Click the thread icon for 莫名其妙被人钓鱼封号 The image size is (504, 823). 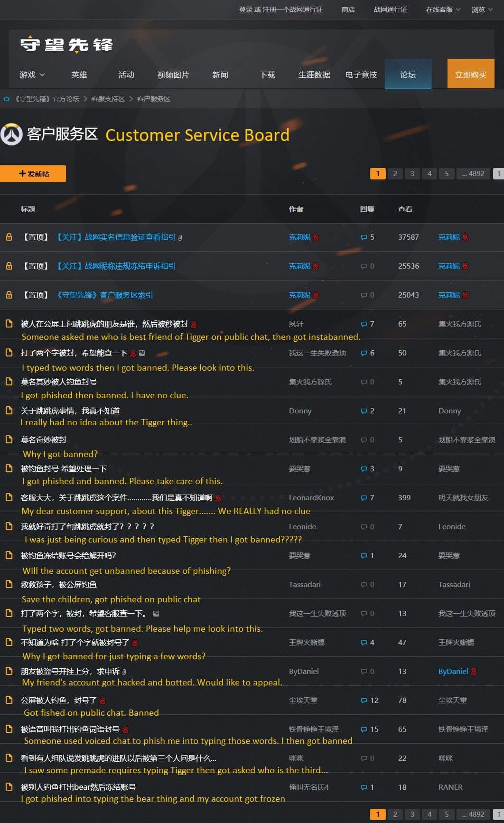coord(9,382)
